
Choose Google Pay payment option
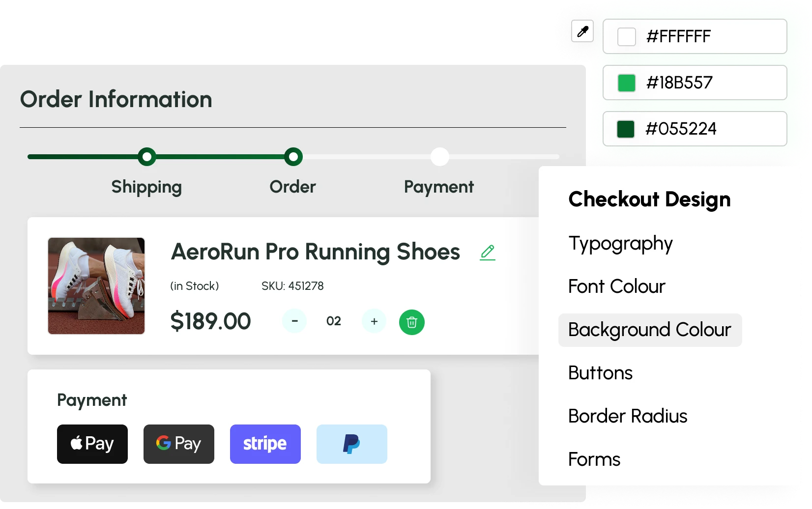tap(179, 444)
